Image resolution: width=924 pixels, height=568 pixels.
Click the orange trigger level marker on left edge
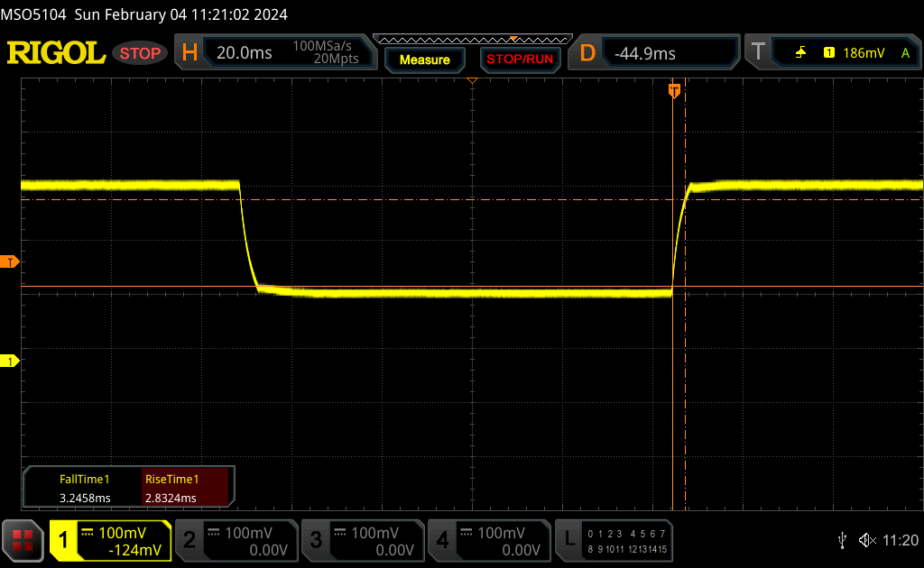click(10, 262)
